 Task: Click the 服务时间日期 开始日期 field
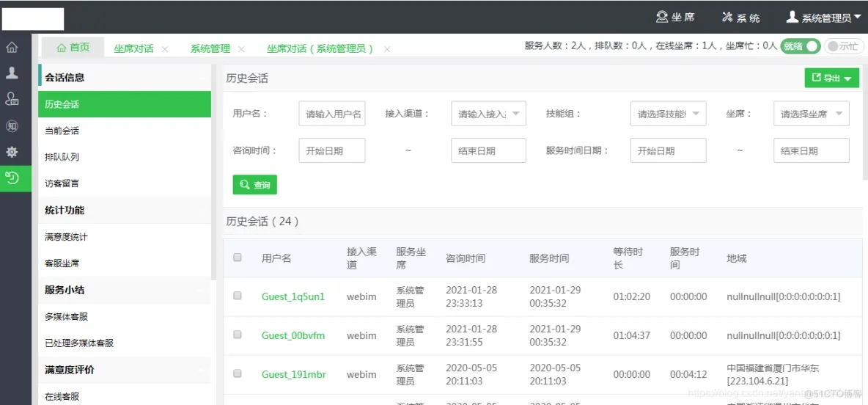click(668, 150)
